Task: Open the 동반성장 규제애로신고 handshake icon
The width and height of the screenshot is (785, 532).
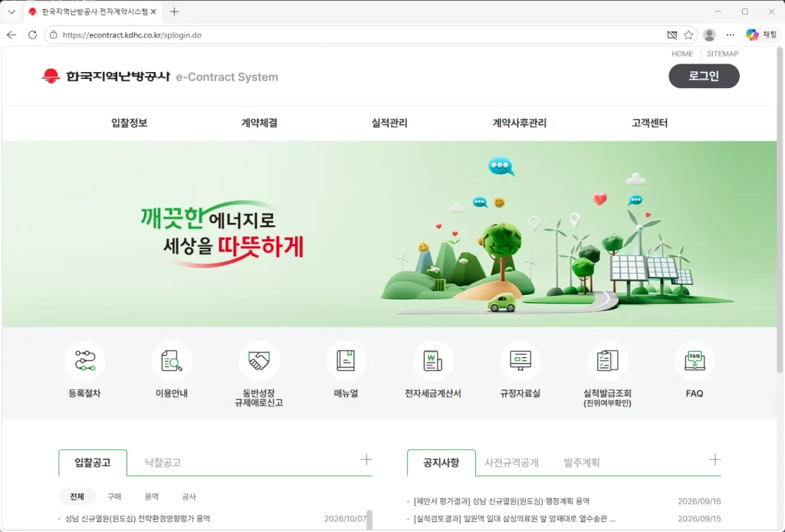Action: click(259, 361)
